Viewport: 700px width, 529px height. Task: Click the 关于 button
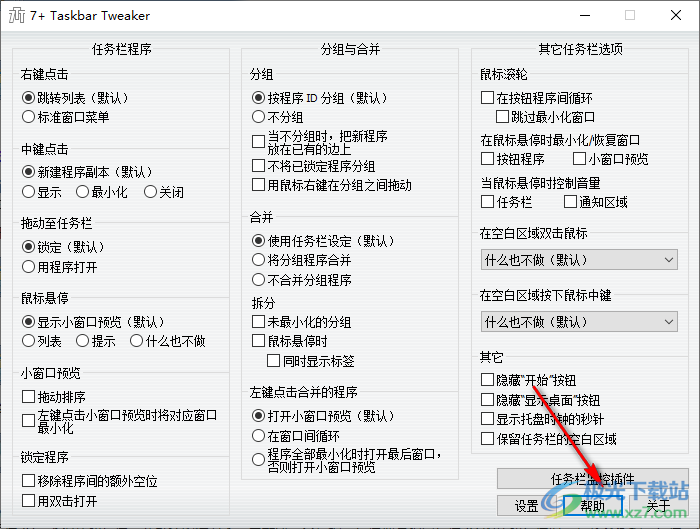pyautogui.click(x=658, y=506)
